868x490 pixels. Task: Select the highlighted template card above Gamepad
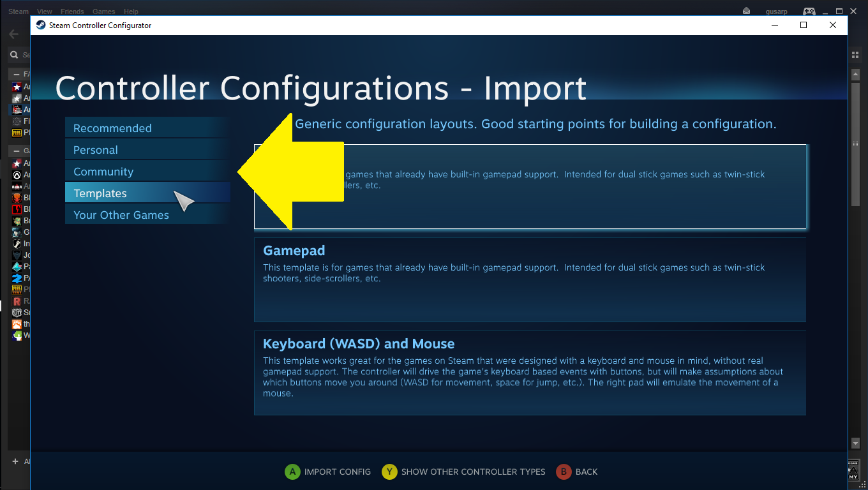530,186
